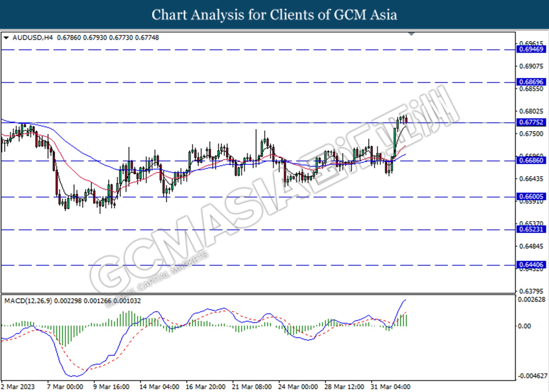549x392 pixels.
Task: Click the 2 Mar 2023 date label
Action: pos(18,387)
